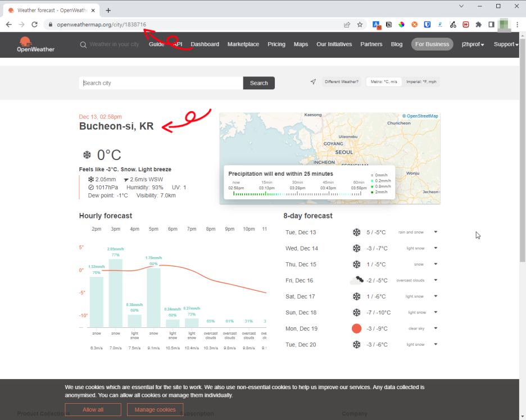Click the Notion extension icon
This screenshot has height=420, width=526.
[389, 25]
